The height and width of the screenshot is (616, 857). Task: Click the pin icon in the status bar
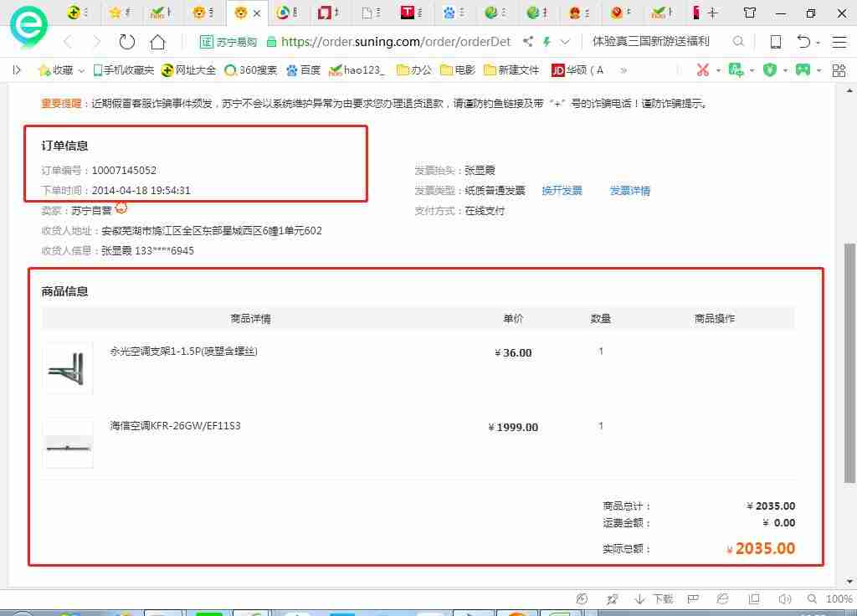(612, 599)
